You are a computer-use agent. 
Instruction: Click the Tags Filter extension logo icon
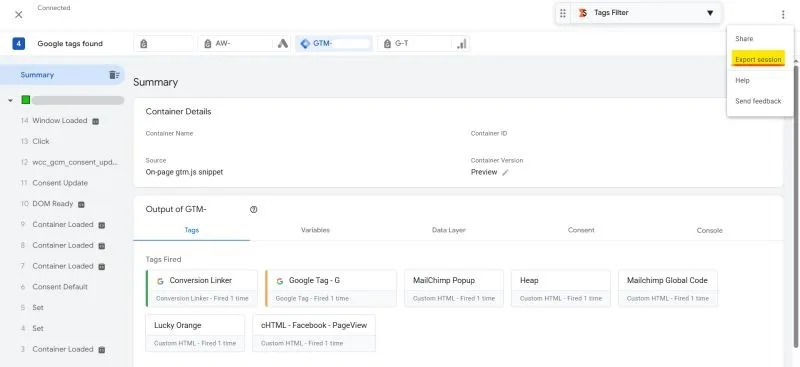582,13
